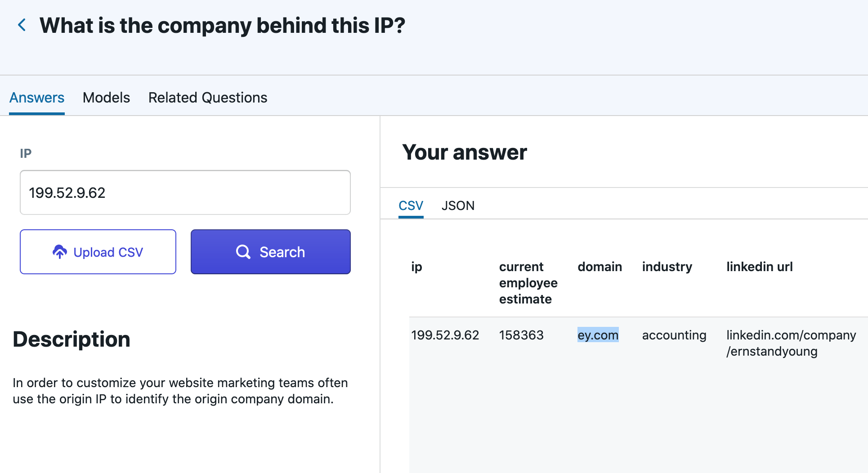
Task: Focus the IP address input field
Action: pos(185,192)
